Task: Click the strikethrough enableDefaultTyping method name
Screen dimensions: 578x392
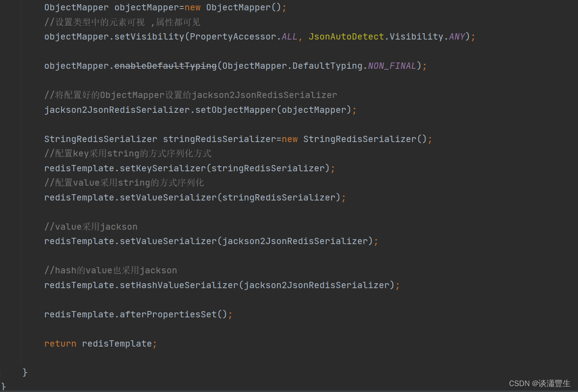Action: 166,66
